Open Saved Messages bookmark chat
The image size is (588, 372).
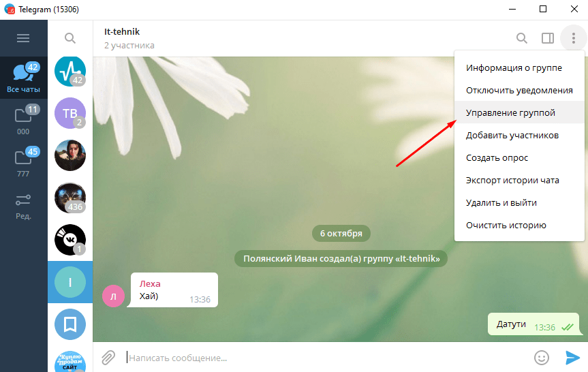[69, 324]
